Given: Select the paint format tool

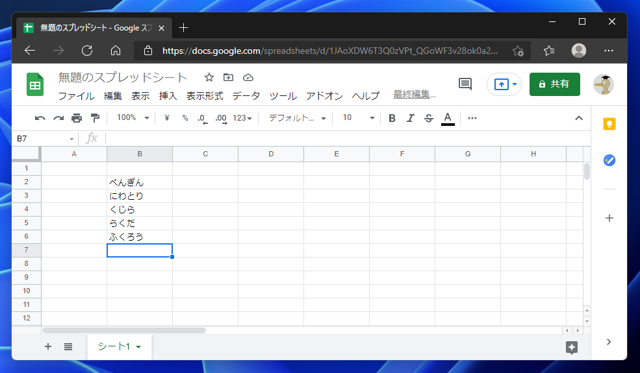Looking at the screenshot, I should [95, 118].
